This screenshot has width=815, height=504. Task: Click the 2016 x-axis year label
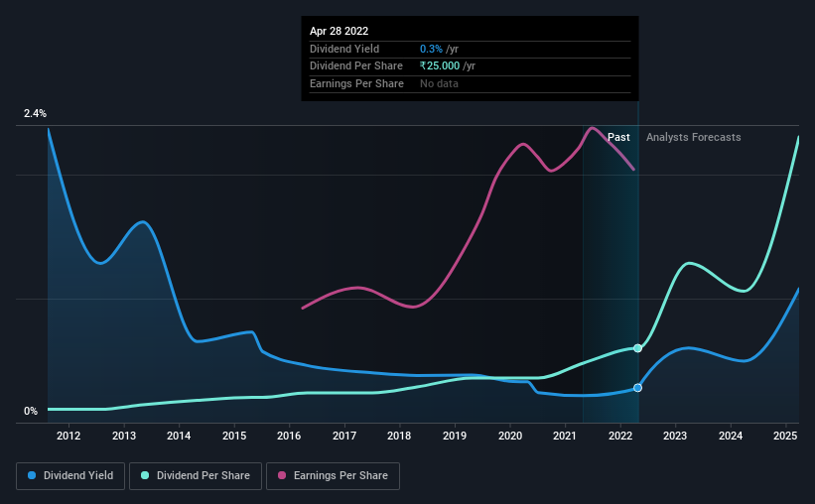coord(289,436)
